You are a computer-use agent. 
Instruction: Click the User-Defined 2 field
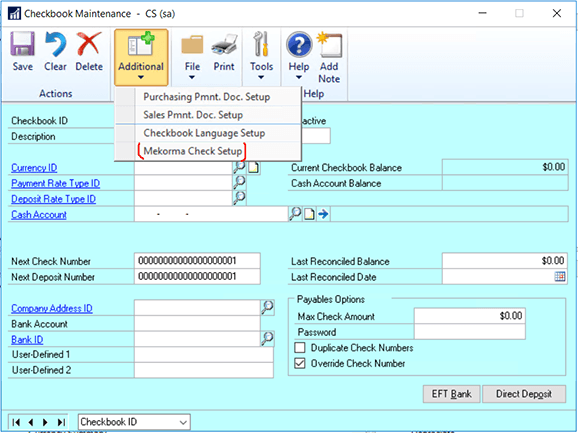204,370
